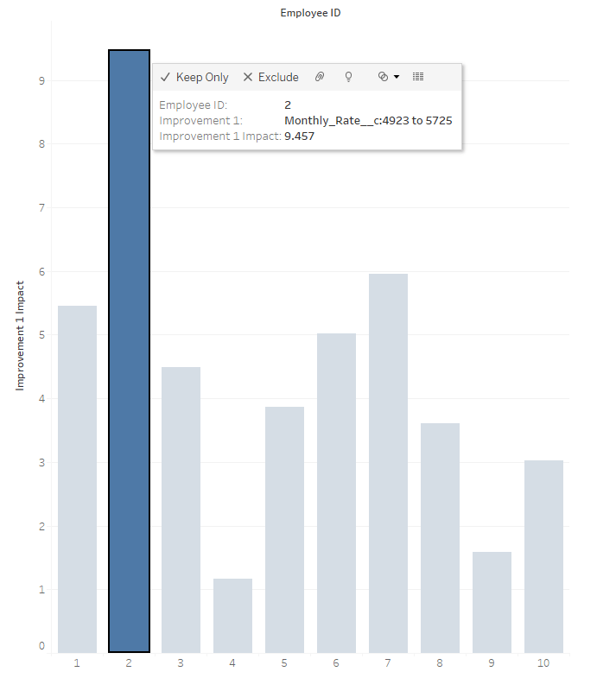This screenshot has height=678, width=616.
Task: Click the Group Members paperclip icon
Action: (319, 77)
